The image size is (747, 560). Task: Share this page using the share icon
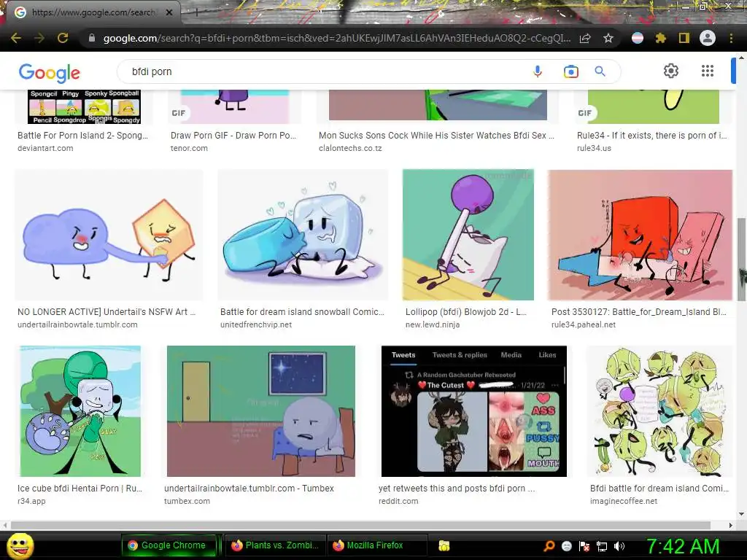(x=585, y=38)
